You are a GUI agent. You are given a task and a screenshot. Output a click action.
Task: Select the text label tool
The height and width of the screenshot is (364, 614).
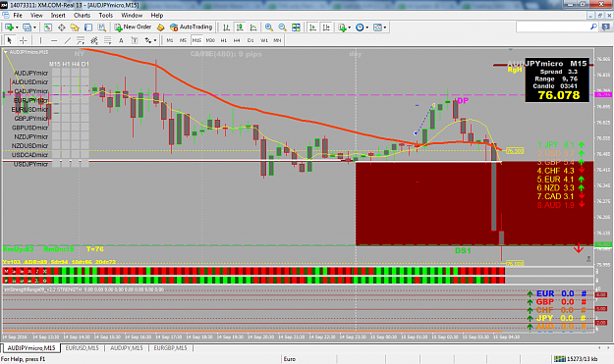pos(135,40)
